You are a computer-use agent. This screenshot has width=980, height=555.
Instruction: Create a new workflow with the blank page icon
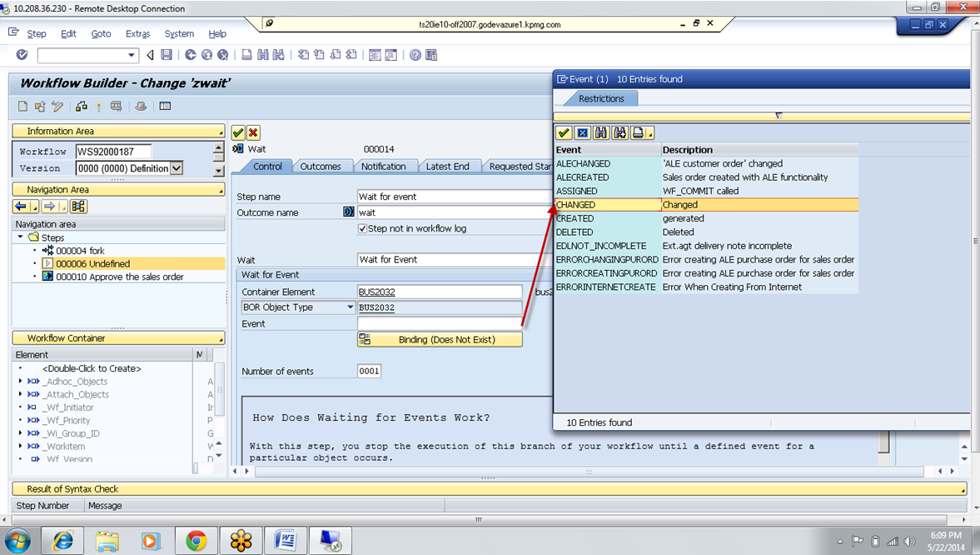[x=22, y=106]
